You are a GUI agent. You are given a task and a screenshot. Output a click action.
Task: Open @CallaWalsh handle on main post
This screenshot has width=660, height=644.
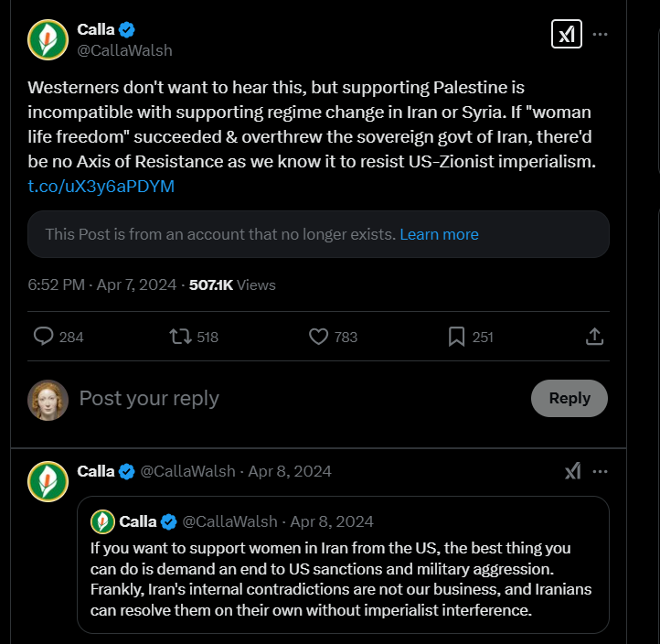pyautogui.click(x=124, y=50)
